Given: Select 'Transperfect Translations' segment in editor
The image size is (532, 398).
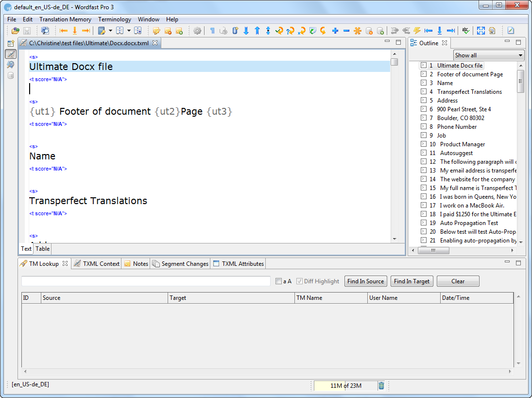Looking at the screenshot, I should pos(88,201).
